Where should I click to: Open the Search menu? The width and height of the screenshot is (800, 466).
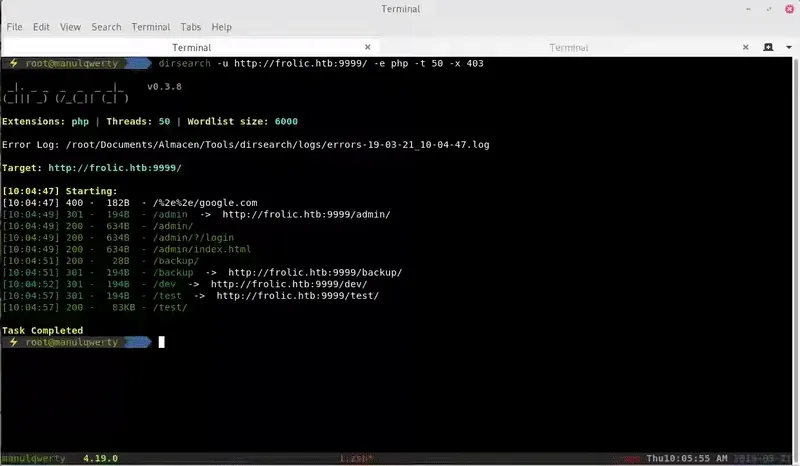pyautogui.click(x=106, y=27)
